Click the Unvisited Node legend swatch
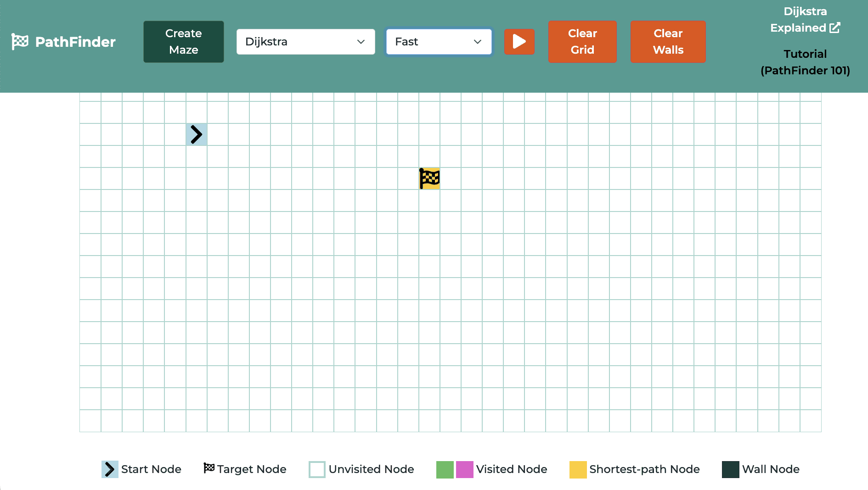 point(317,469)
